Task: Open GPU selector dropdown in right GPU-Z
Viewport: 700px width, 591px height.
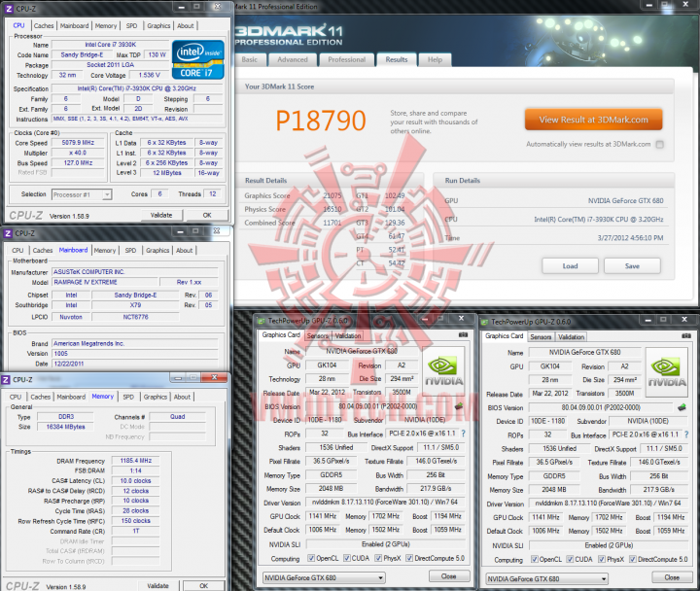Action: tap(546, 579)
